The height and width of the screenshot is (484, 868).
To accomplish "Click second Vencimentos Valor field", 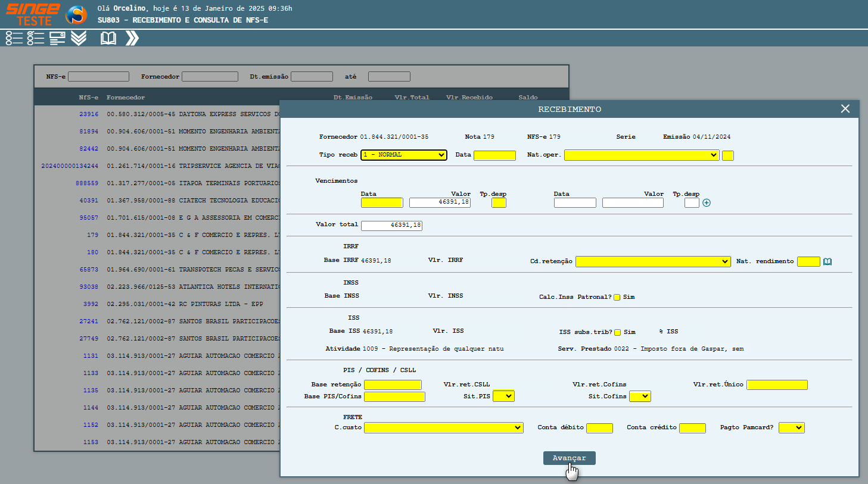I will tap(633, 203).
